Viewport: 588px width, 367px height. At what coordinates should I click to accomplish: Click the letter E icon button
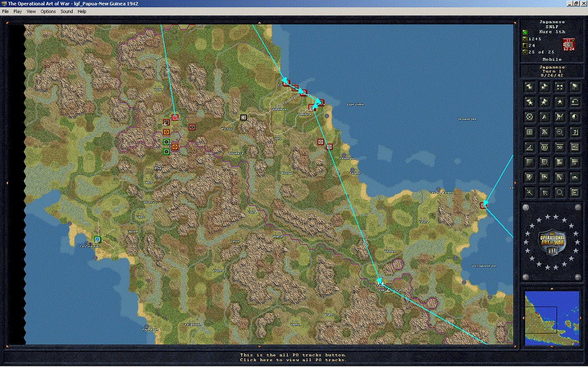574,192
